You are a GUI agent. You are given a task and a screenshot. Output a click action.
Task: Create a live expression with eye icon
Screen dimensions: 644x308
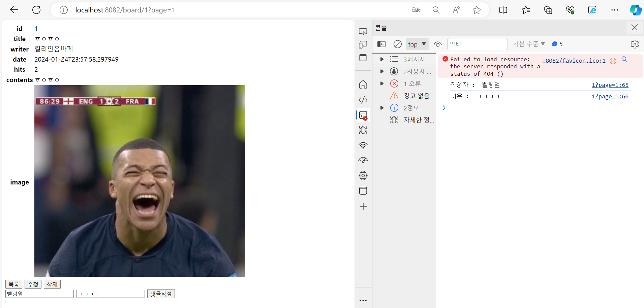437,44
